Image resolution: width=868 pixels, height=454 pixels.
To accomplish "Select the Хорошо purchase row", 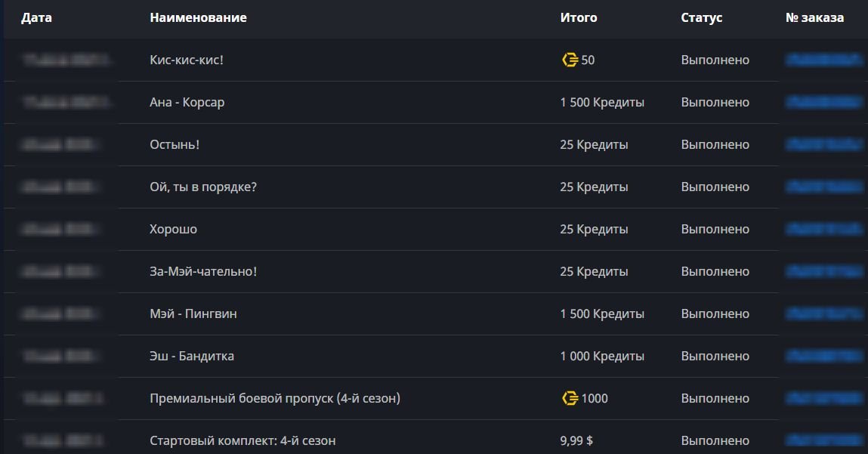I will pyautogui.click(x=173, y=229).
